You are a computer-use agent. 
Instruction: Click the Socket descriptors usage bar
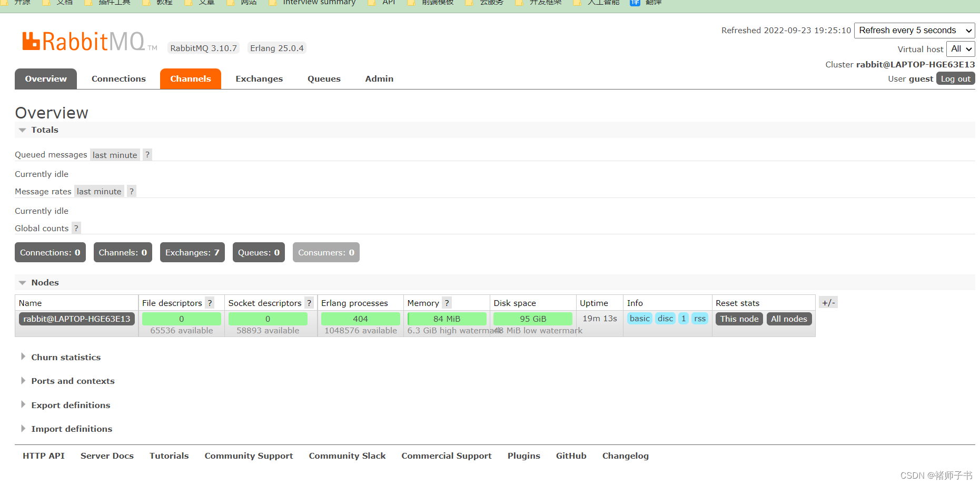(x=268, y=319)
